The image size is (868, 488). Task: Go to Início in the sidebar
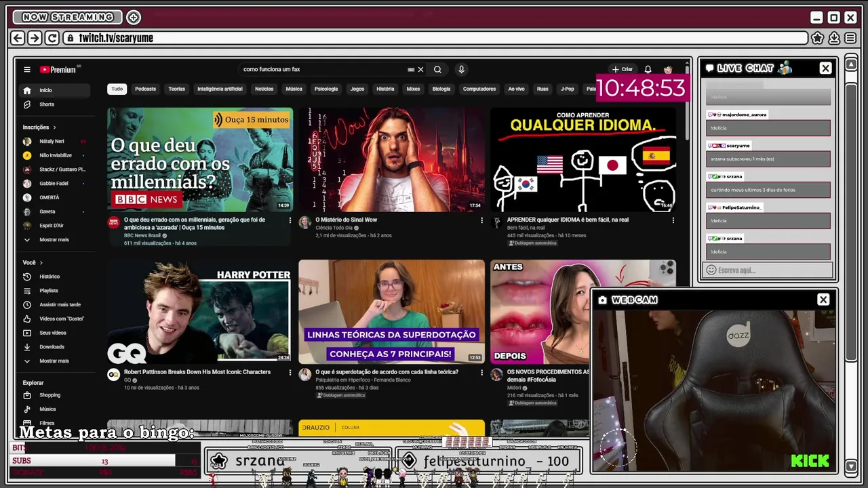(54, 90)
